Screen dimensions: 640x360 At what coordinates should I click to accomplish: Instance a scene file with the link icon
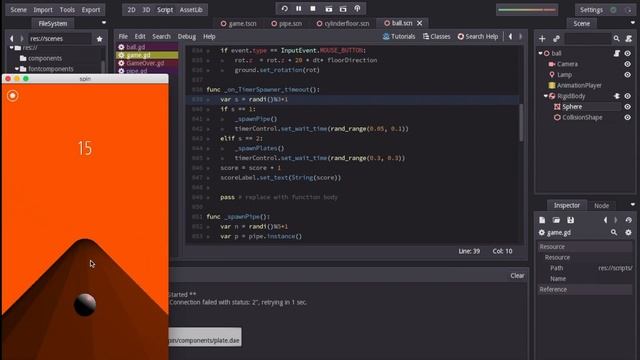tap(556, 39)
